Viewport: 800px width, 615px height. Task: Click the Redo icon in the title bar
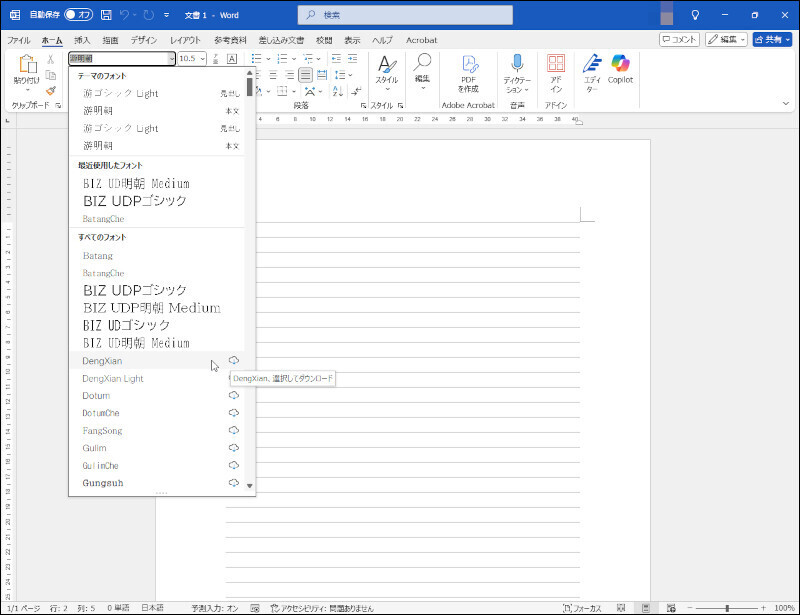point(148,15)
